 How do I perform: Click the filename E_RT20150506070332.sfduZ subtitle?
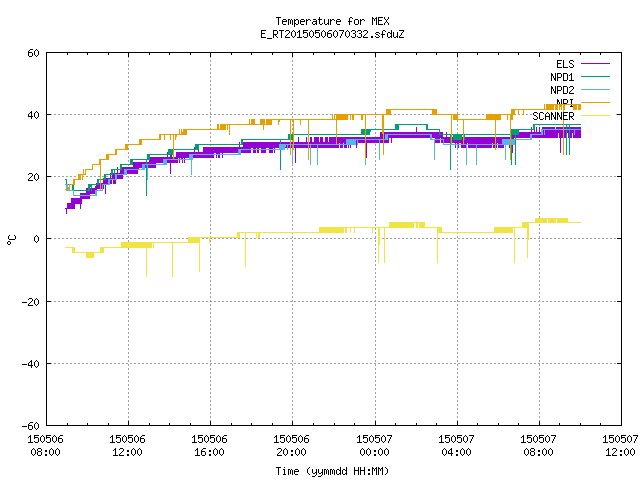tap(332, 34)
